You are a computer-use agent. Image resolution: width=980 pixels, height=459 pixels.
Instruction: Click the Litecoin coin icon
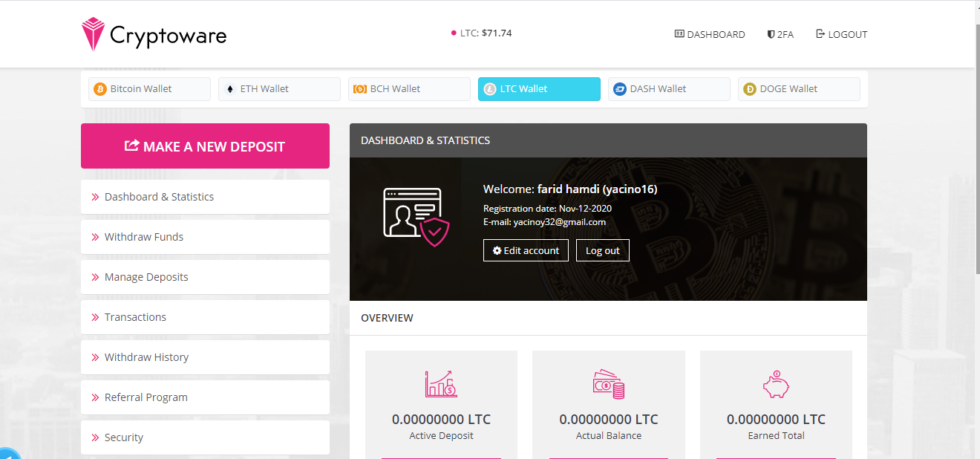(489, 89)
